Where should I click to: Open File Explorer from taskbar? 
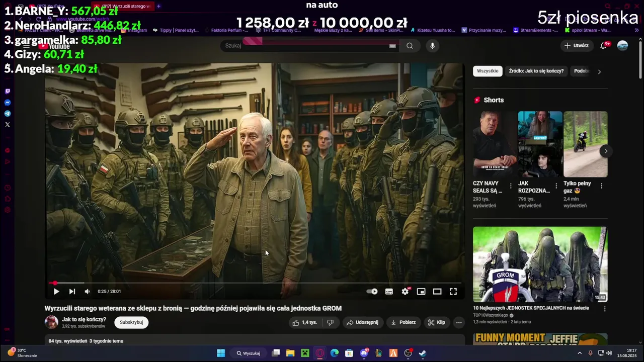[290, 353]
